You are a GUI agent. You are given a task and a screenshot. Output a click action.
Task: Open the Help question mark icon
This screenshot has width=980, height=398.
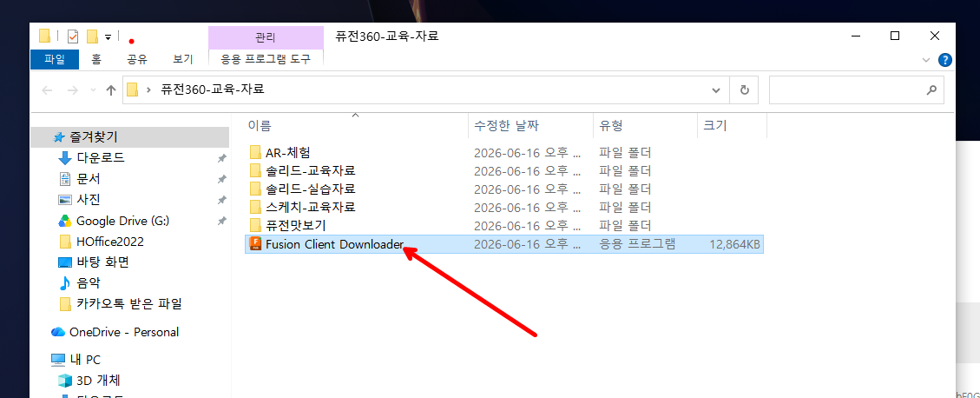(x=945, y=60)
